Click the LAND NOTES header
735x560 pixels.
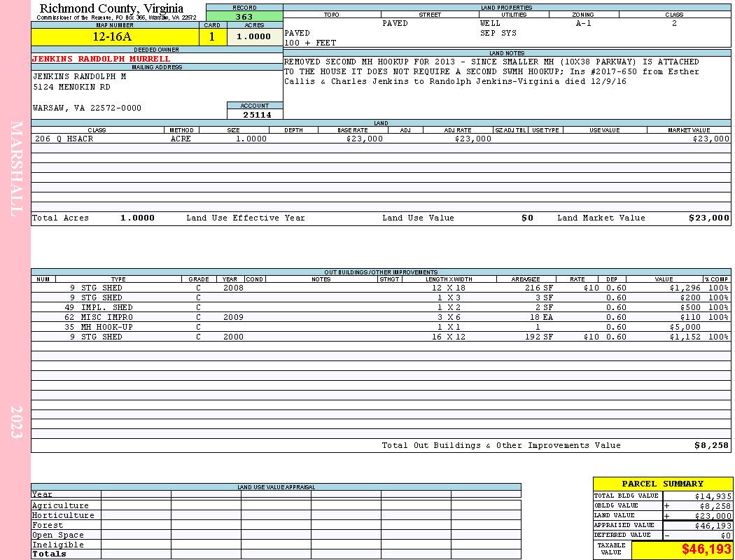coord(507,53)
